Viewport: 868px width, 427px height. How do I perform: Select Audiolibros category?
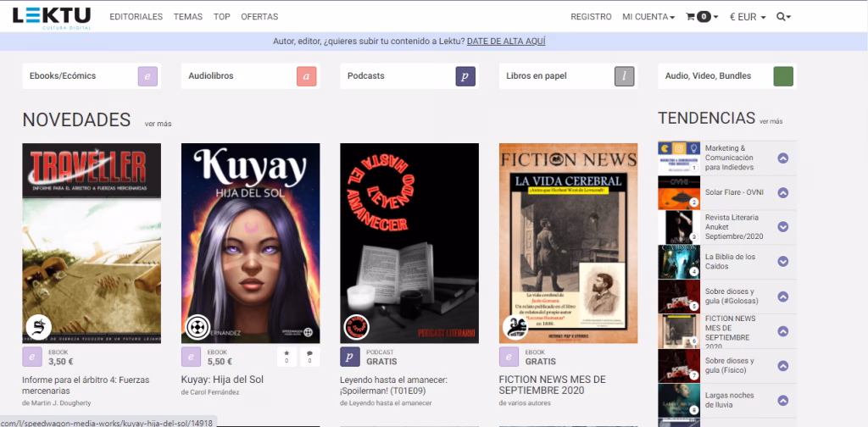250,76
